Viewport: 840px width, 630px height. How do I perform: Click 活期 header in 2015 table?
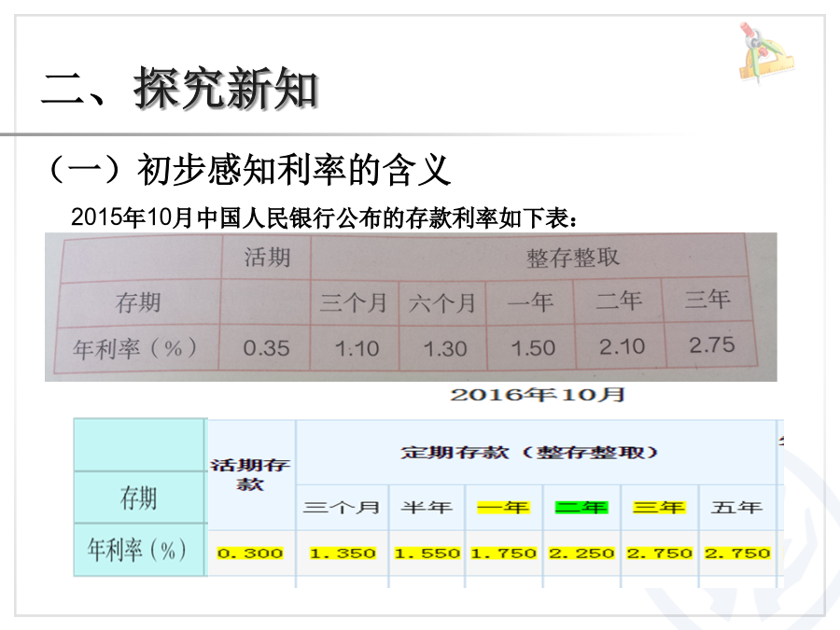click(267, 258)
